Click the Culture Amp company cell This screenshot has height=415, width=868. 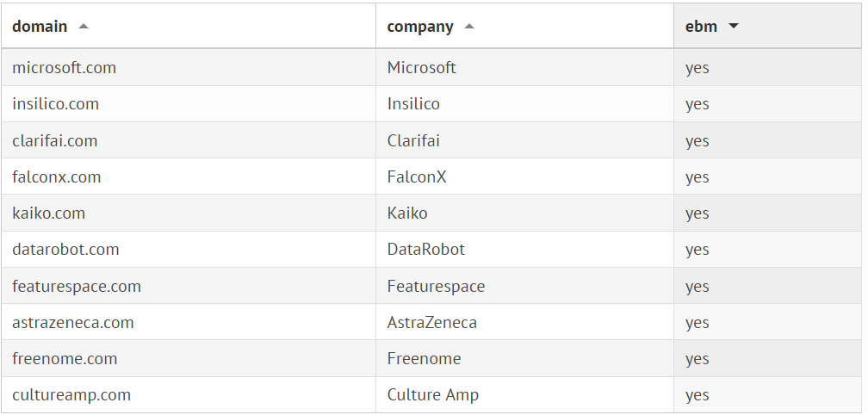(433, 395)
